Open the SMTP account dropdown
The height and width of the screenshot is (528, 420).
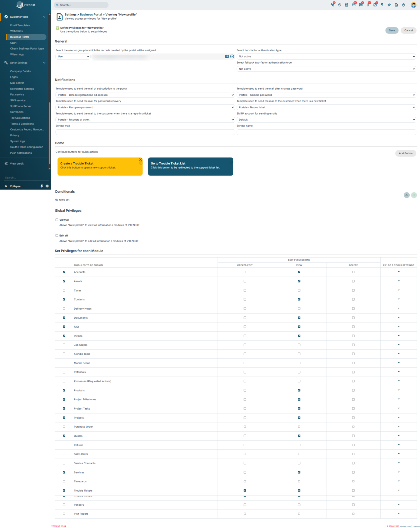click(326, 120)
